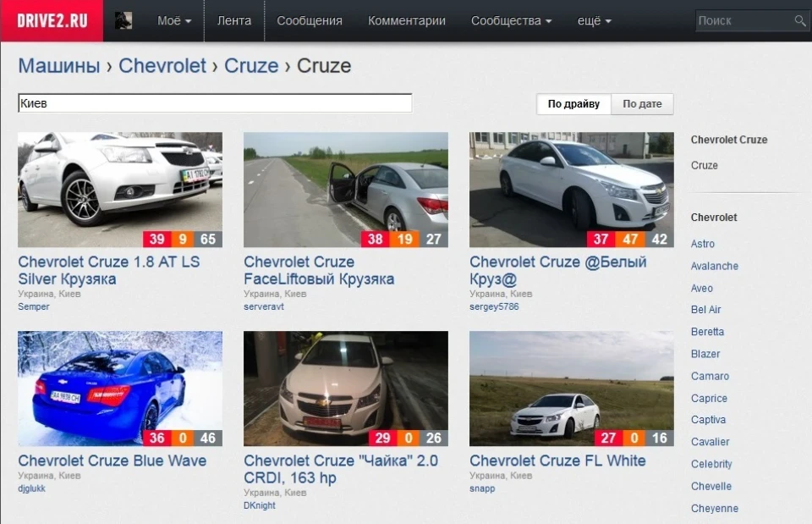Open Chevelle model in sidebar
The width and height of the screenshot is (812, 524).
click(x=711, y=487)
